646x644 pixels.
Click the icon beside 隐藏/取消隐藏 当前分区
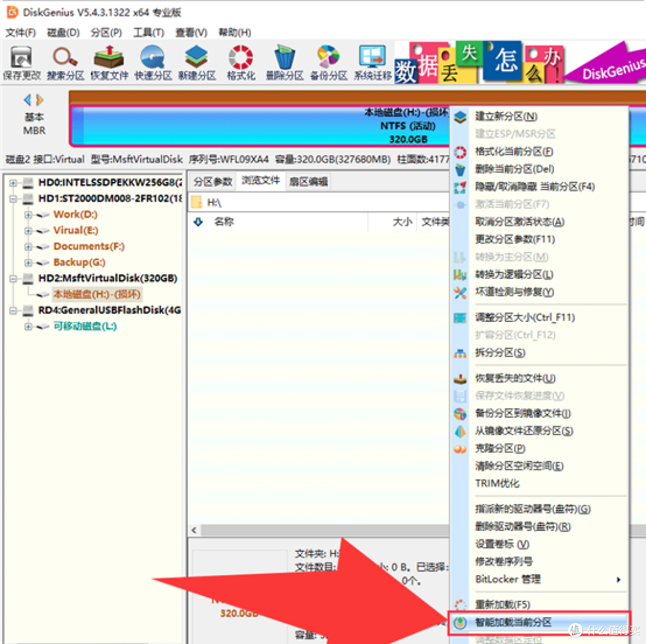pyautogui.click(x=460, y=187)
